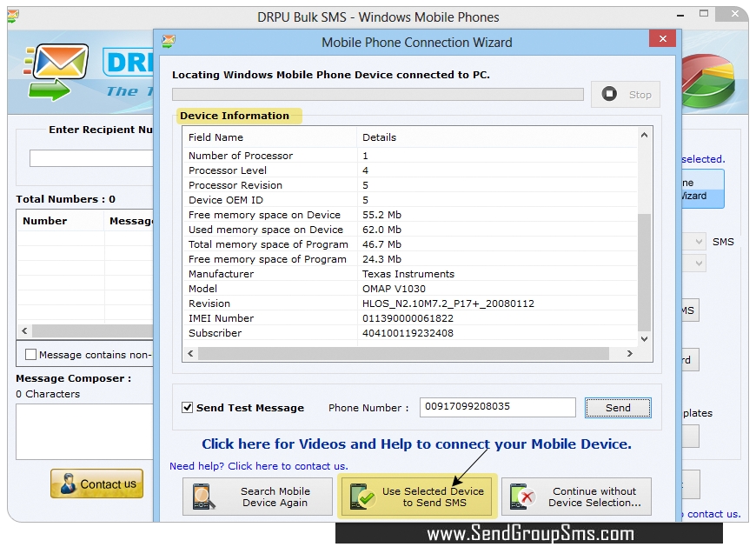
Task: Click the DRPU envelope logo icon
Action: coord(56,72)
